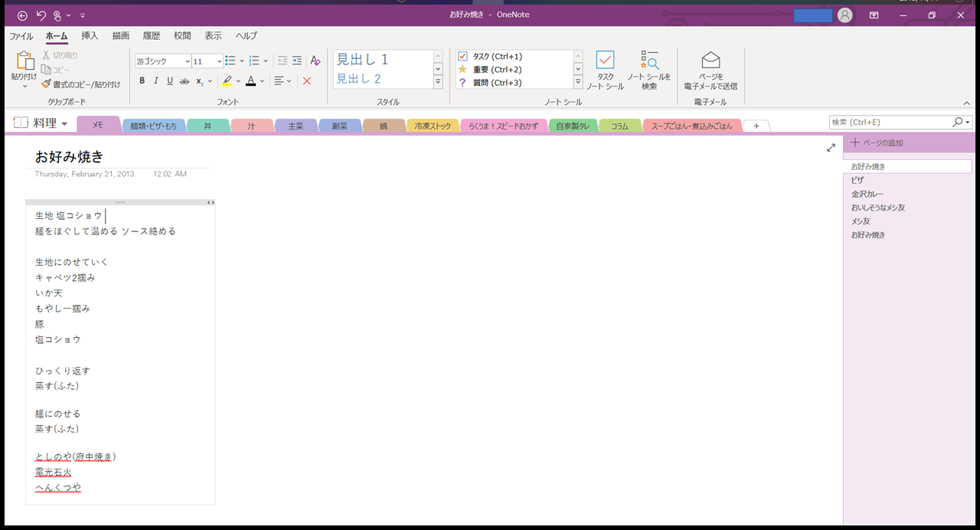Screen dimensions: 980x530
Task: Send page by email envelope icon
Action: (x=710, y=70)
